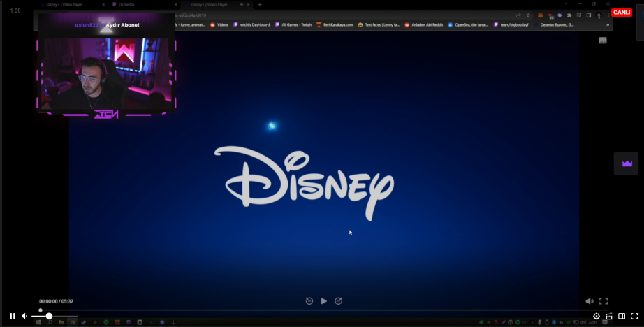644x327 pixels.
Task: Open the Videos bookmark
Action: (x=219, y=24)
